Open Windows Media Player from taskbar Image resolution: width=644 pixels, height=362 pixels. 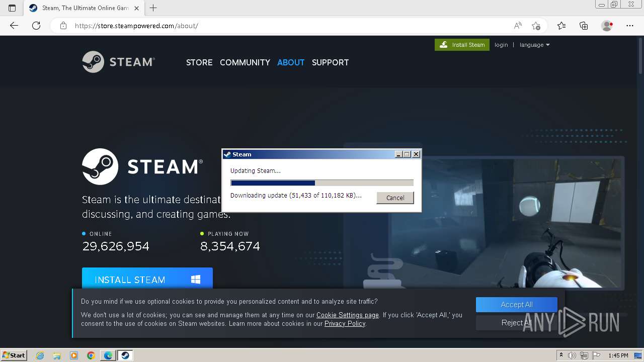pos(74,355)
